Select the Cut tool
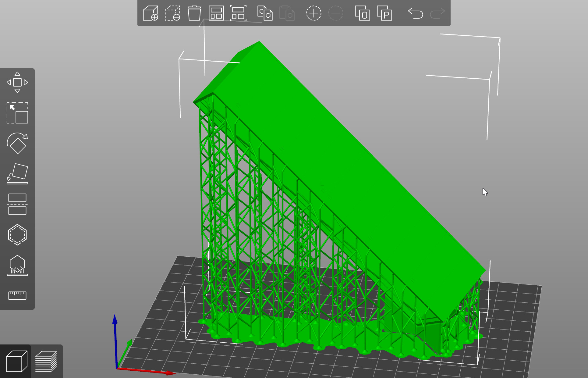The width and height of the screenshot is (588, 378). click(x=17, y=204)
